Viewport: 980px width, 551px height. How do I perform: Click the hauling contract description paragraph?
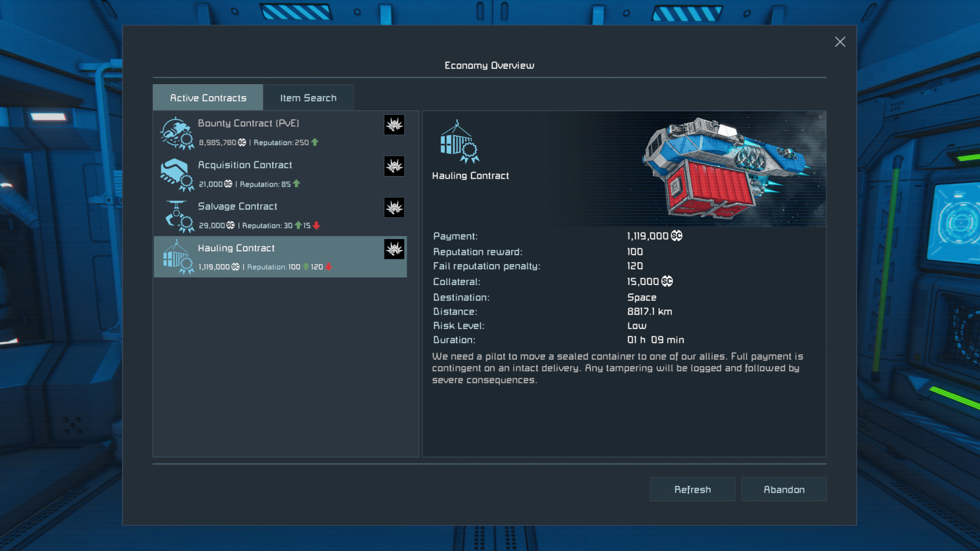[x=618, y=368]
